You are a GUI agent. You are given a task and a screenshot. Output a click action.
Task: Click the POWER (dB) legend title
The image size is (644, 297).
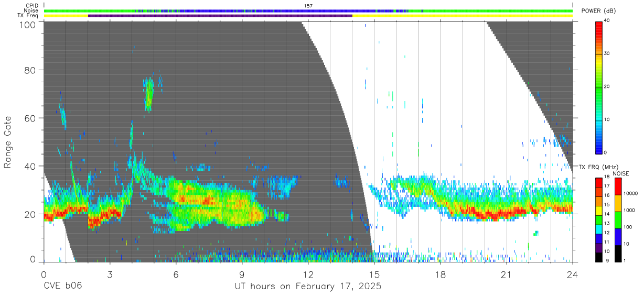[599, 10]
